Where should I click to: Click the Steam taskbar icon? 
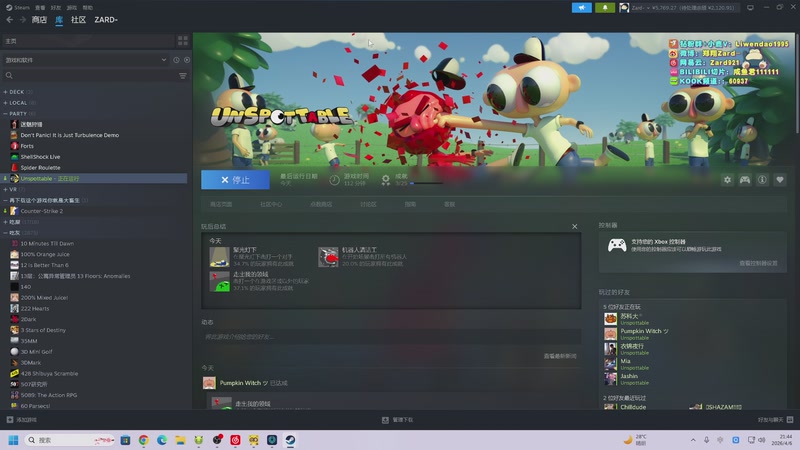[x=290, y=440]
